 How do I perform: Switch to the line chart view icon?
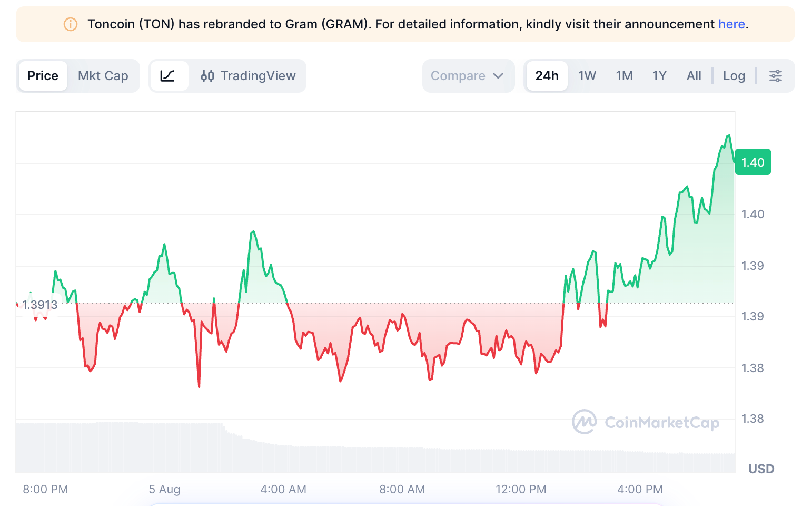point(169,76)
